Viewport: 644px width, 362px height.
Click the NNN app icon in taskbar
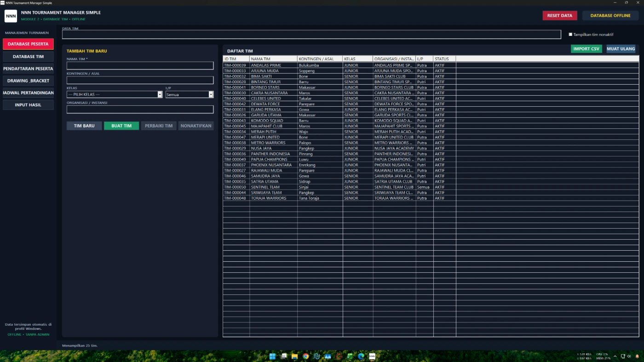click(372, 356)
